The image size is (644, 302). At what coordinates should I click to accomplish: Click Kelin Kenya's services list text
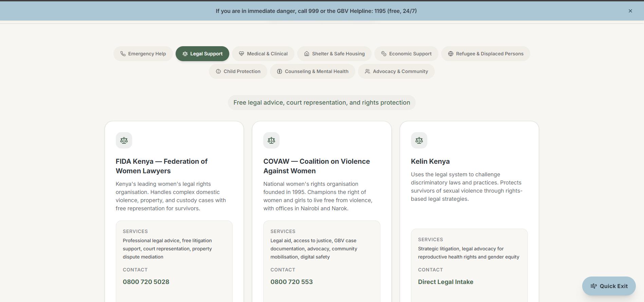[469, 253]
